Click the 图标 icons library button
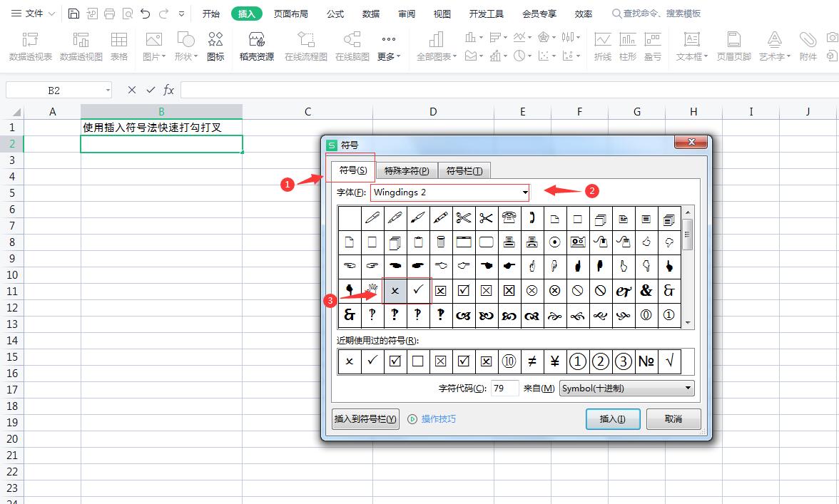Screen dimensions: 839x504 (x=215, y=46)
